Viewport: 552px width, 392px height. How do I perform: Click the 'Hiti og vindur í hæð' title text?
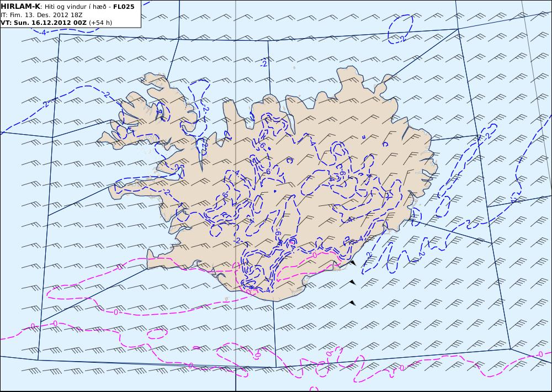click(x=75, y=7)
